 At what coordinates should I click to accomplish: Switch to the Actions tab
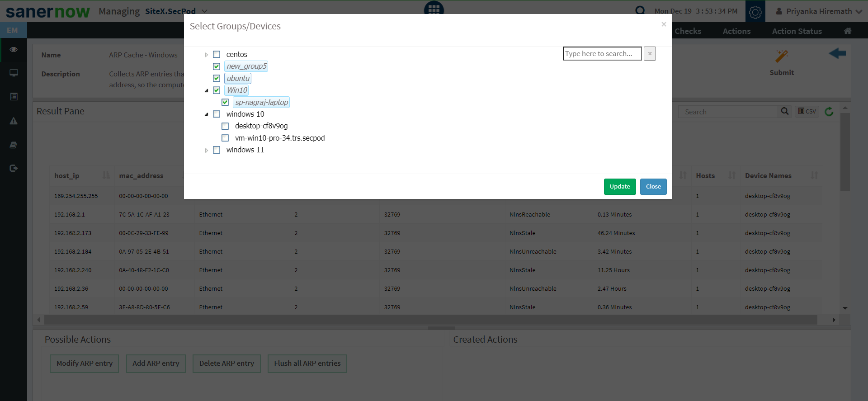pyautogui.click(x=736, y=31)
